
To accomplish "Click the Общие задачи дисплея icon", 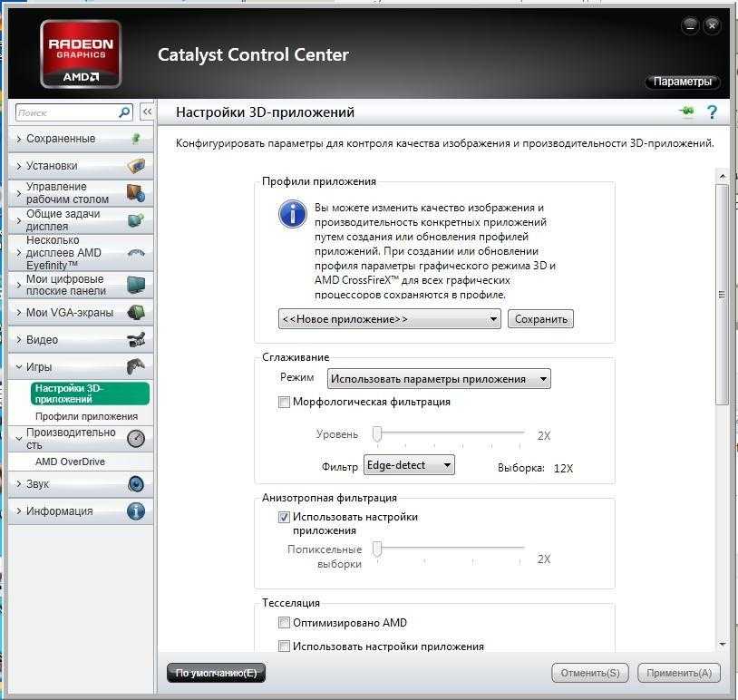I will point(136,219).
